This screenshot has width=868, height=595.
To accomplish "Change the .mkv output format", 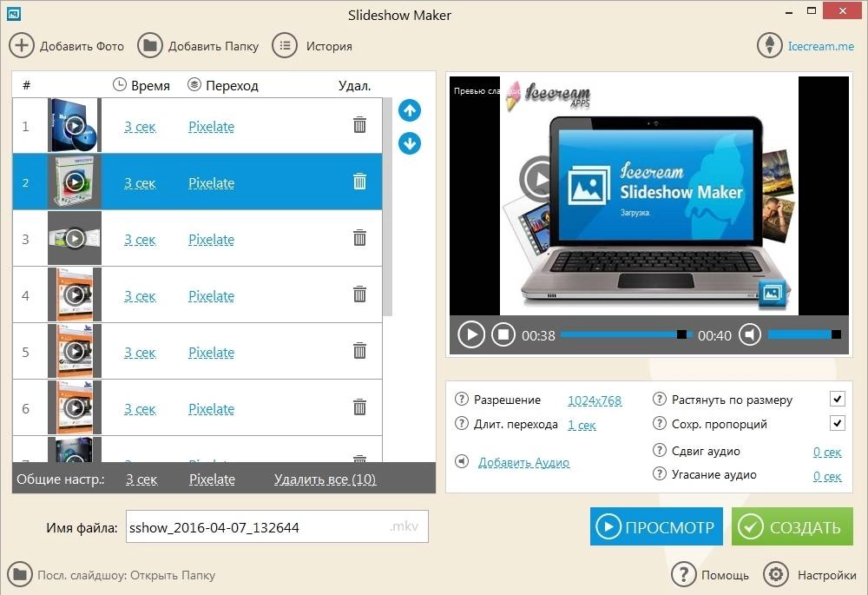I will (404, 526).
